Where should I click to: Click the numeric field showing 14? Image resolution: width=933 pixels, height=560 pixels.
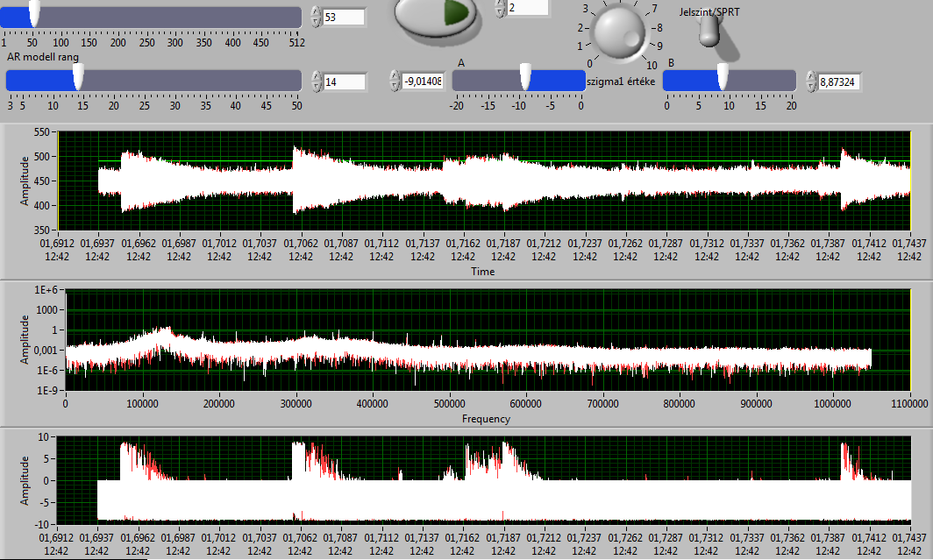point(344,82)
